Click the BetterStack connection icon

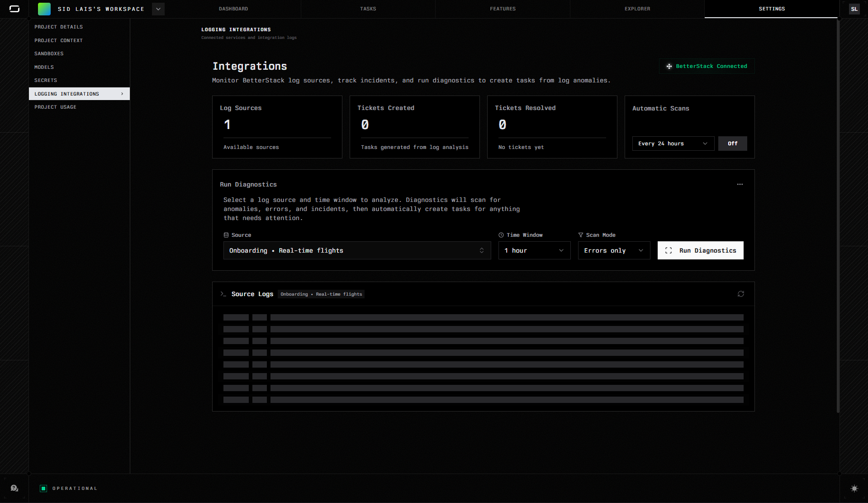tap(669, 66)
